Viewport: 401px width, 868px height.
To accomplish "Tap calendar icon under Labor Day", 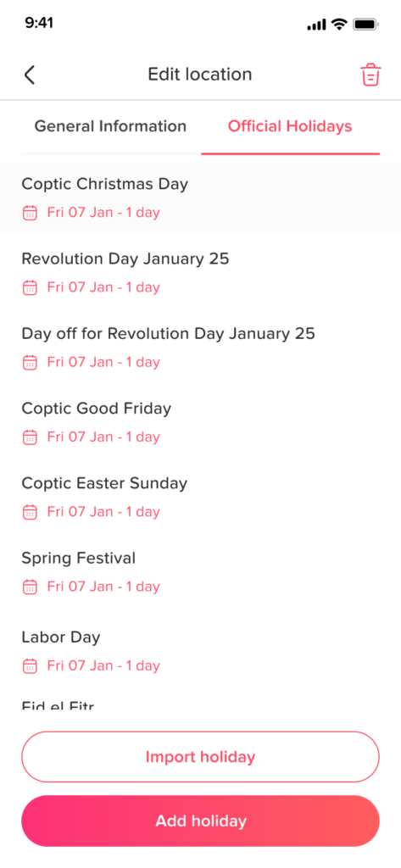I will [x=30, y=666].
